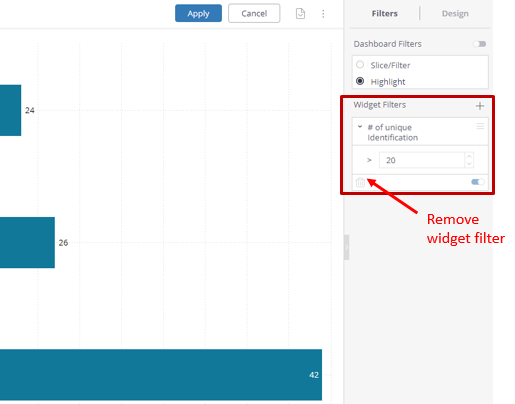Click the filter value field showing 20
Screen dimensions: 515x404
[422, 160]
